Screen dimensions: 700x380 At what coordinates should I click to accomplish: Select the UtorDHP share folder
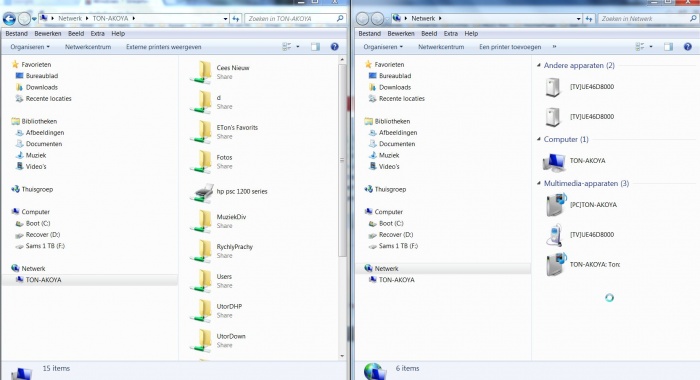217,311
